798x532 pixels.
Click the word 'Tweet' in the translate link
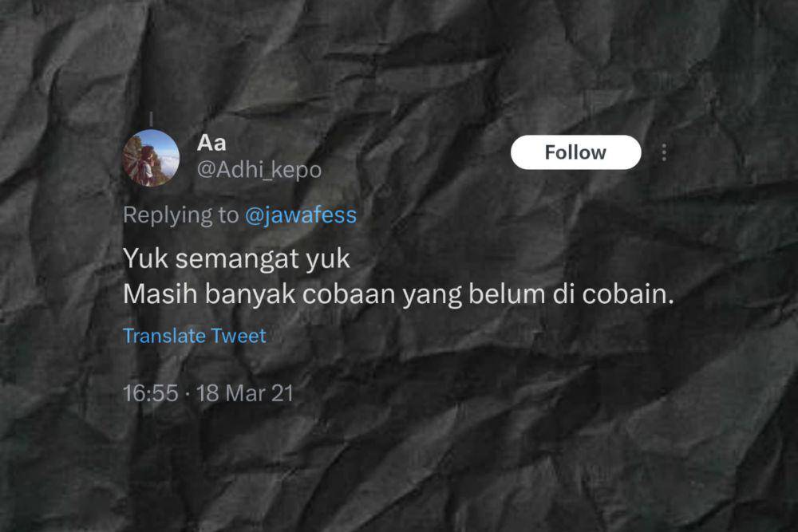[x=239, y=336]
